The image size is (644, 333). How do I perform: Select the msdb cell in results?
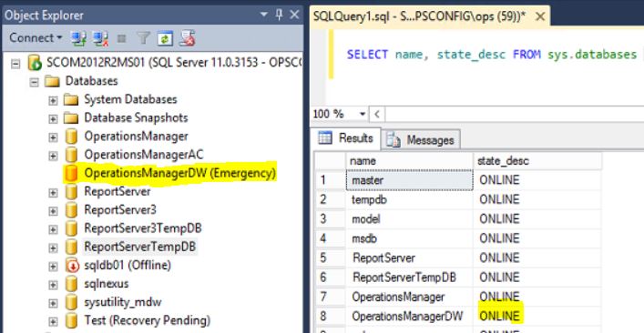[409, 238]
